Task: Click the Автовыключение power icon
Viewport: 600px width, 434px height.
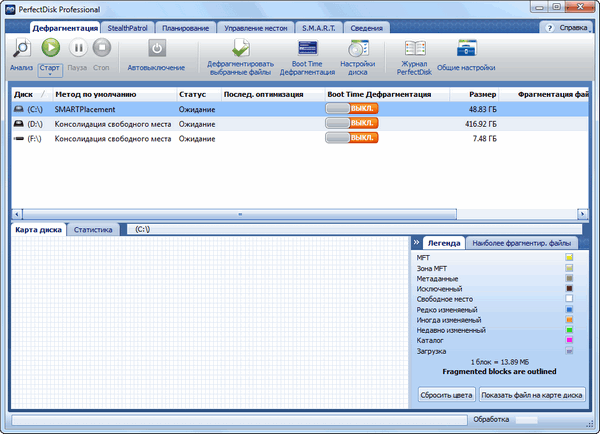Action: tap(157, 48)
